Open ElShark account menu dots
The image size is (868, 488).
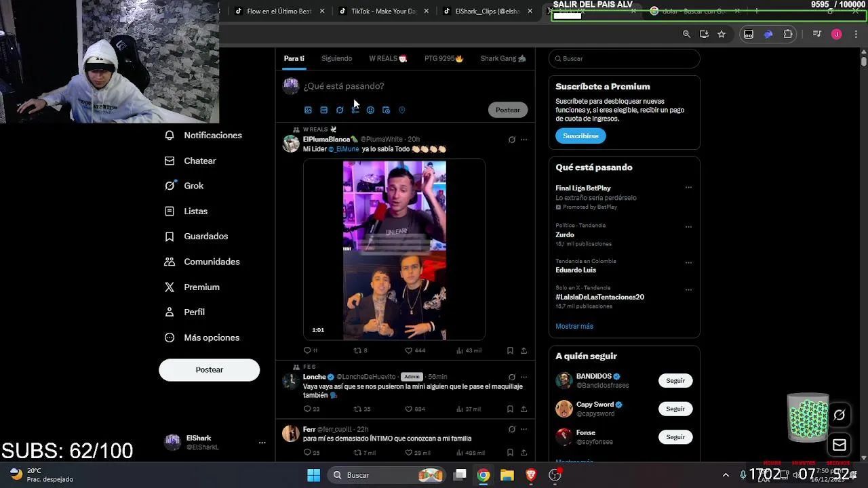tap(262, 443)
